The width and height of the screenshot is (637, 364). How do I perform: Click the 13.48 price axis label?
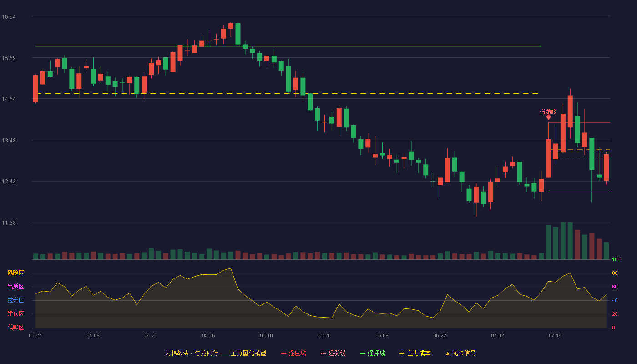[9, 140]
